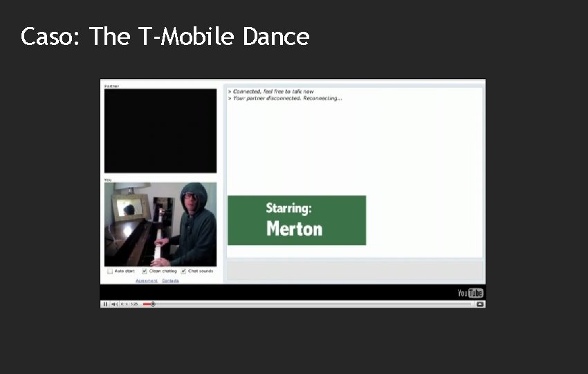This screenshot has height=374, width=588.
Task: Pause the YouTube video
Action: point(105,304)
